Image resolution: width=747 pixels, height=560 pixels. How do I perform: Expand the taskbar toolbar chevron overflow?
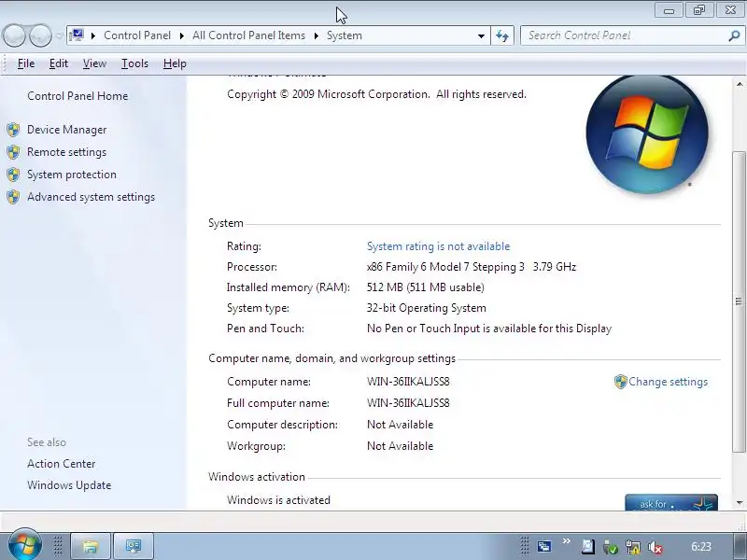(567, 541)
